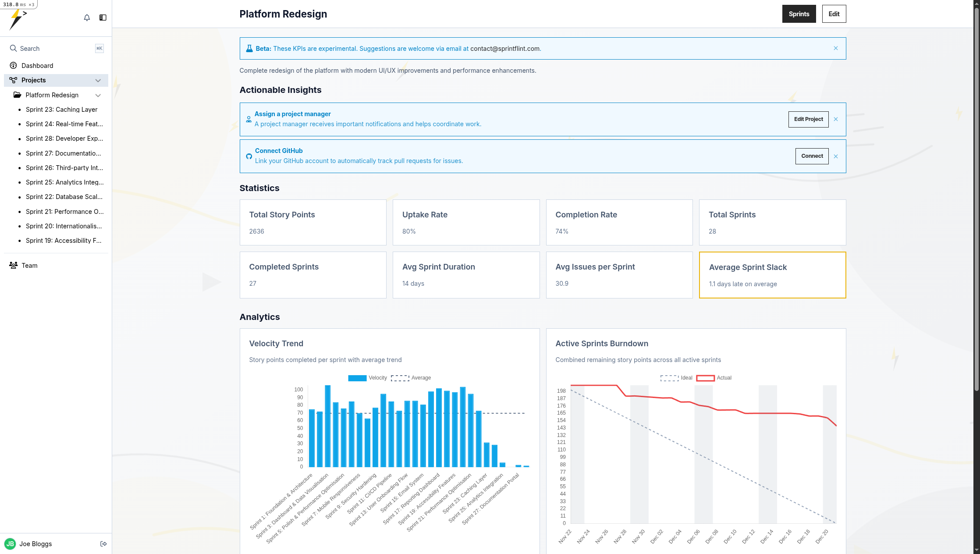The height and width of the screenshot is (554, 980).
Task: Click the search magnifier icon
Action: tap(13, 48)
